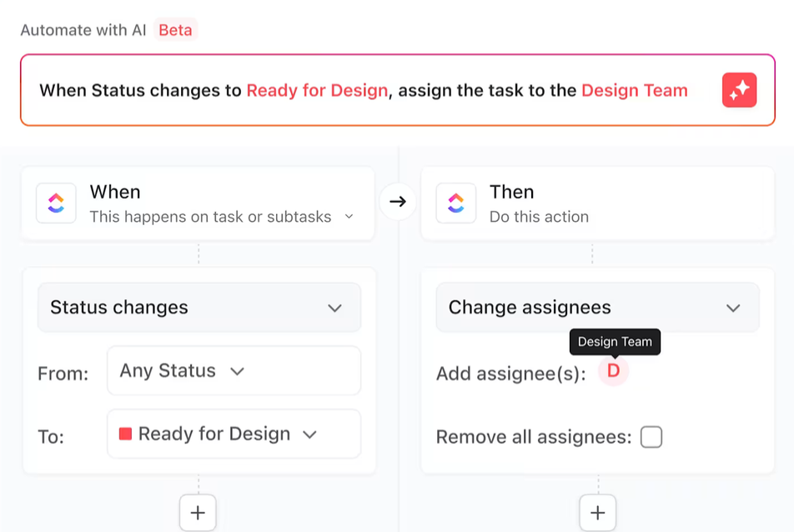
Task: Expand the Status changes trigger dropdown
Action: point(198,308)
